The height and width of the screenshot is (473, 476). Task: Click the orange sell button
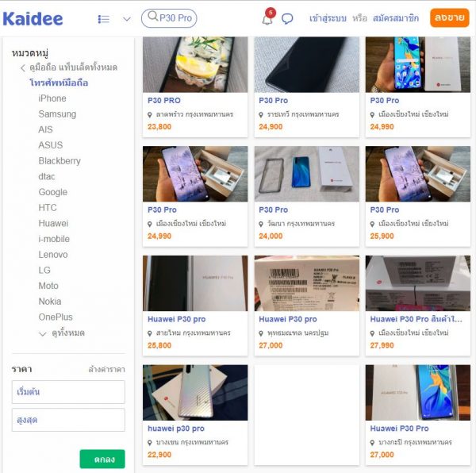click(449, 18)
